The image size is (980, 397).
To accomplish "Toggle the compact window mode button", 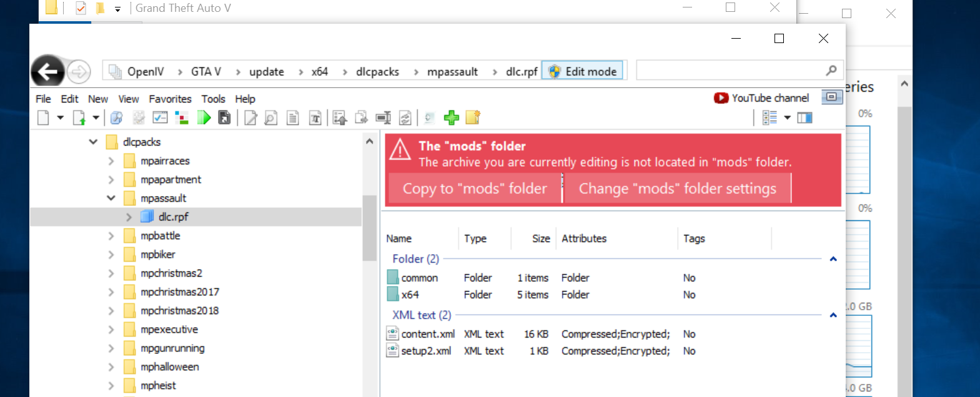I will click(x=831, y=97).
